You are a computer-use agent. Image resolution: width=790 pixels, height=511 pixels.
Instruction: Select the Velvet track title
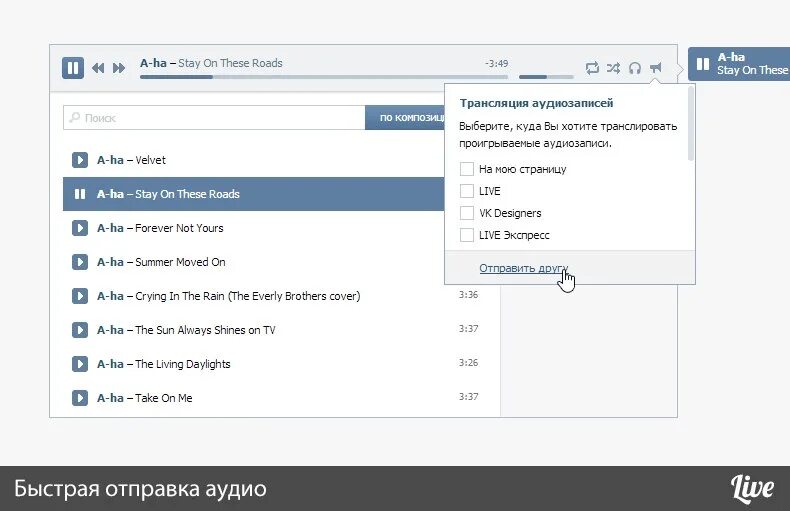click(150, 160)
